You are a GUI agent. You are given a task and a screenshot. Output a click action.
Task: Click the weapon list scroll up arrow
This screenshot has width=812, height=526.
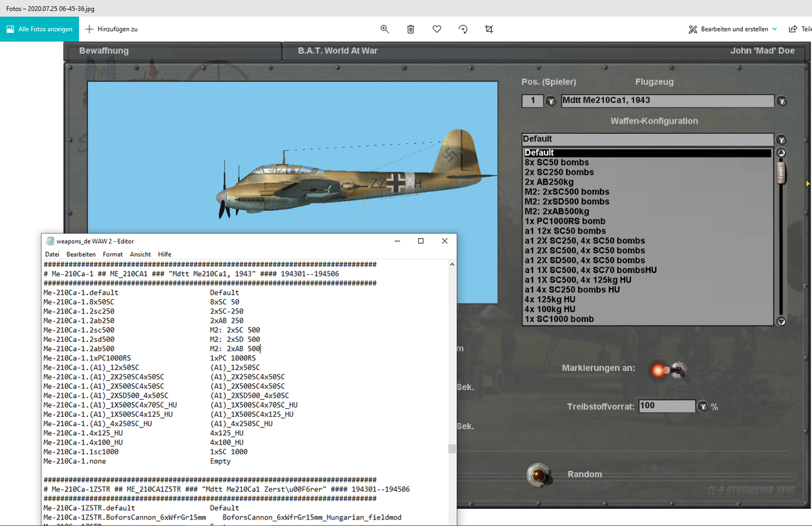tap(780, 153)
